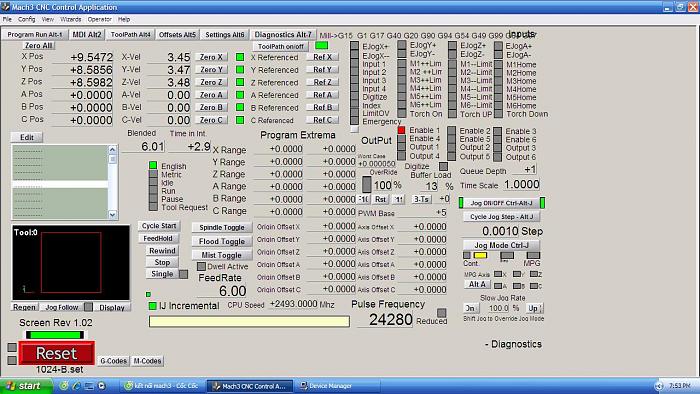Viewport: 700px width, 394px height.
Task: Click the IJ Incremental LED indicator
Action: coord(153,306)
